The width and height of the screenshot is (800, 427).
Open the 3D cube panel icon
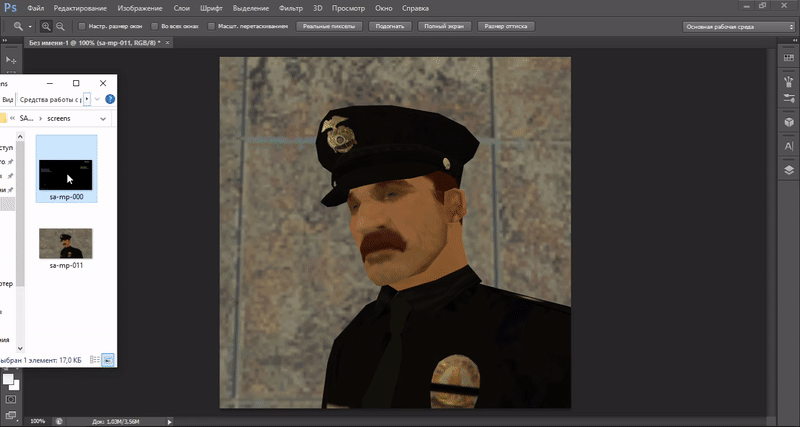click(x=788, y=122)
